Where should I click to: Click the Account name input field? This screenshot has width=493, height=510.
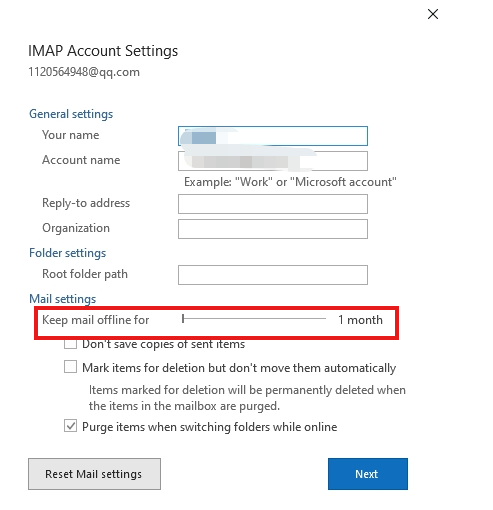[x=273, y=161]
